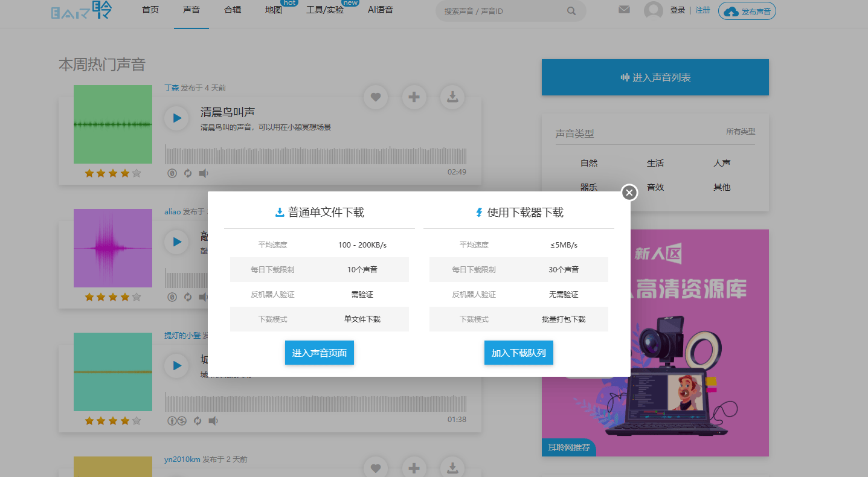
Task: Open the 工具/实验 menu
Action: (x=326, y=10)
